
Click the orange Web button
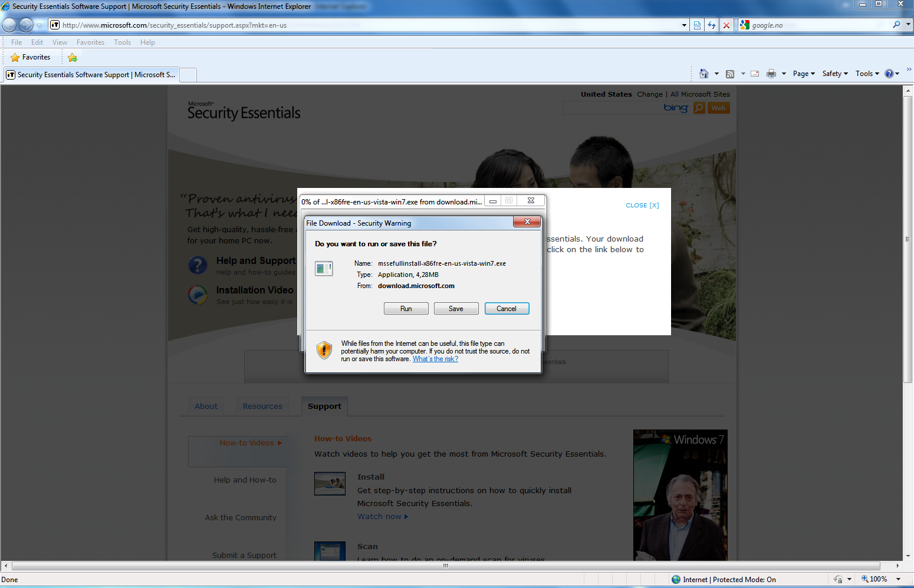point(718,108)
